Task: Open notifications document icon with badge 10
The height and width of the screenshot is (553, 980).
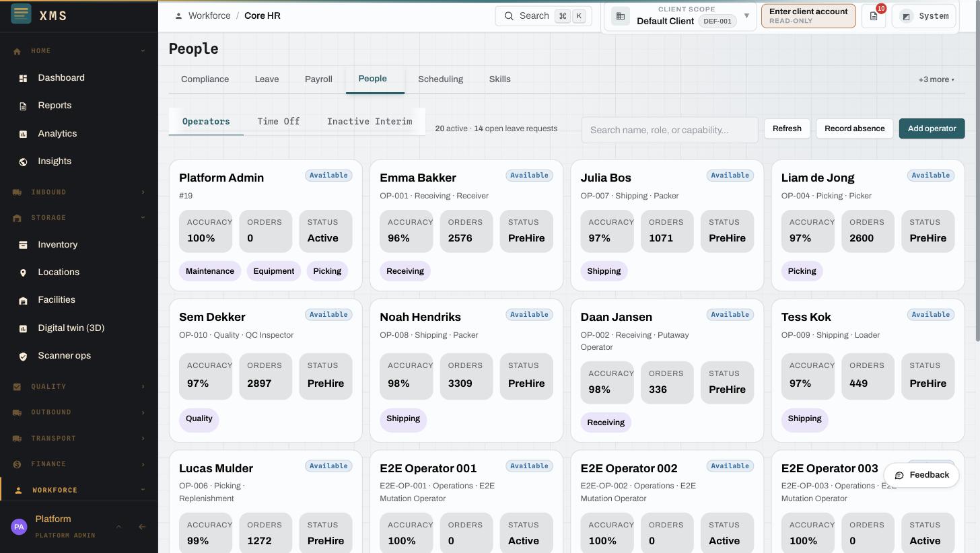Action: pyautogui.click(x=874, y=16)
